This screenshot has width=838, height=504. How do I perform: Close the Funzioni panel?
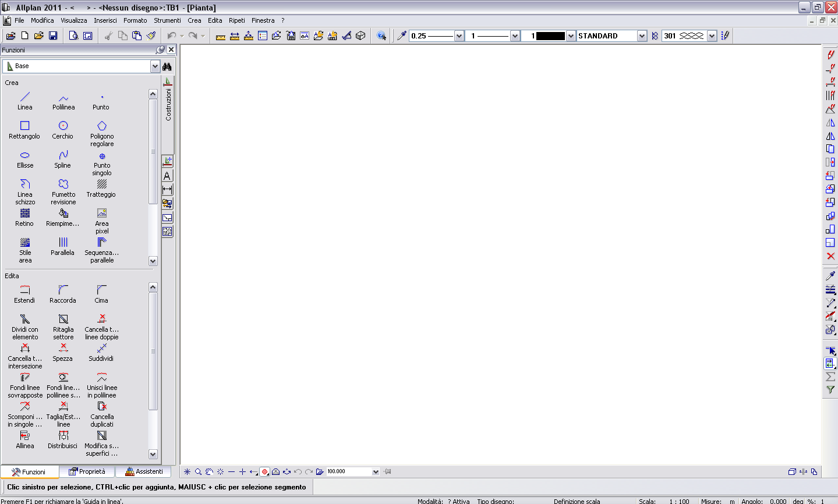pos(171,50)
